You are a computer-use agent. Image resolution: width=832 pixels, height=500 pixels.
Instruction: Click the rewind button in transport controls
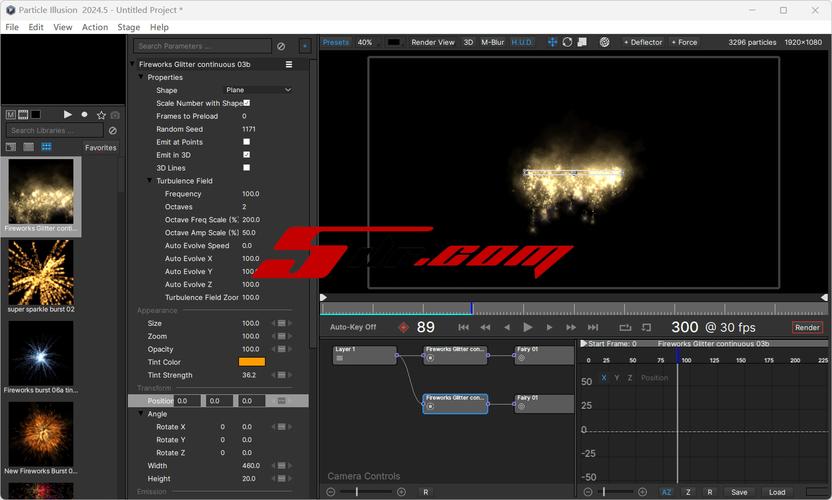click(x=485, y=327)
